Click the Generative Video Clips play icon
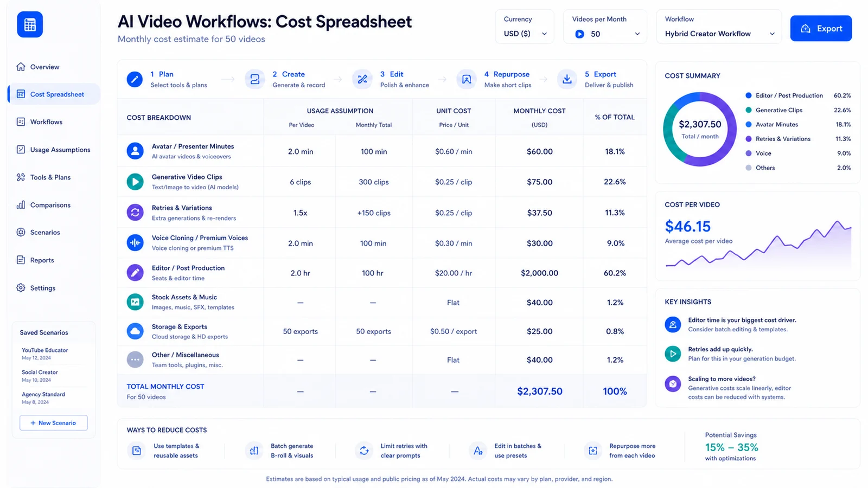 (x=135, y=181)
